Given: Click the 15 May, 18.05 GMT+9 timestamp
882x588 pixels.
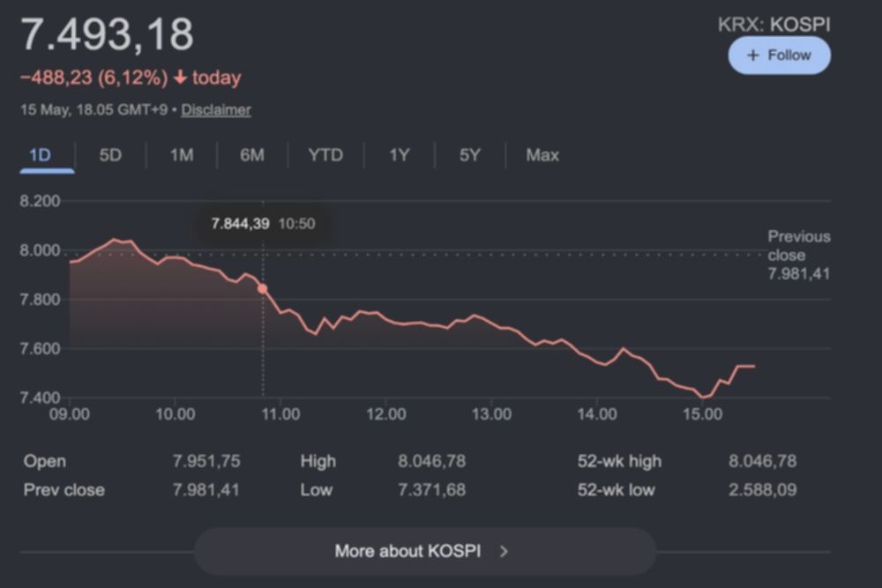Looking at the screenshot, I should click(x=94, y=109).
